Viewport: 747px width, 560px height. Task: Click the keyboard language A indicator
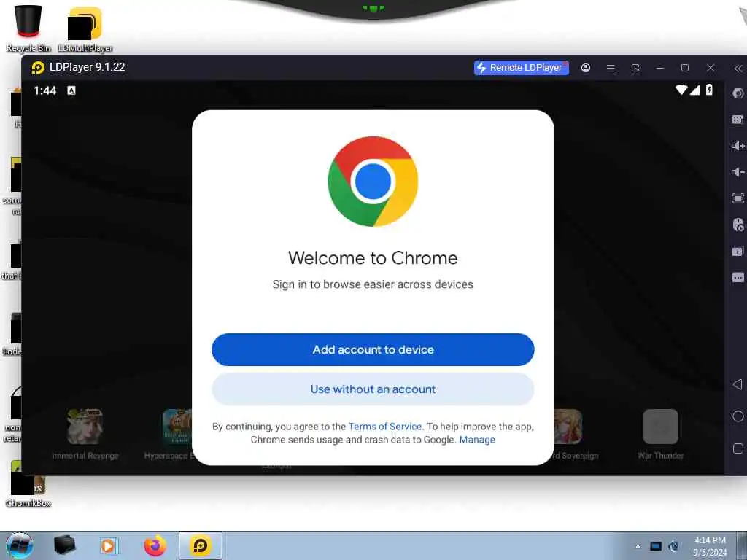click(x=71, y=90)
